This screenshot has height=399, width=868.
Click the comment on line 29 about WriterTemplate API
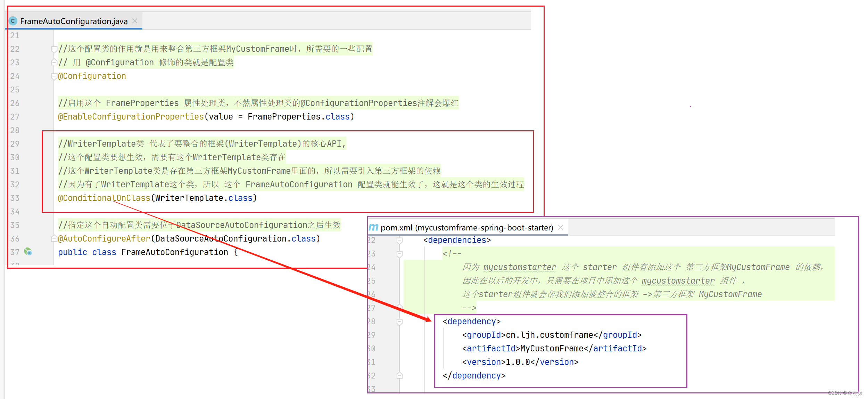click(202, 144)
